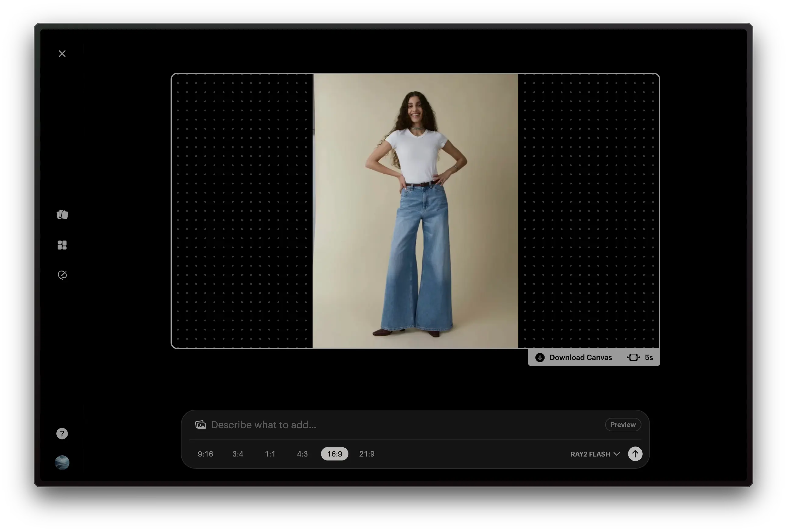787x532 pixels.
Task: Click the circular pen ideas icon
Action: point(62,275)
